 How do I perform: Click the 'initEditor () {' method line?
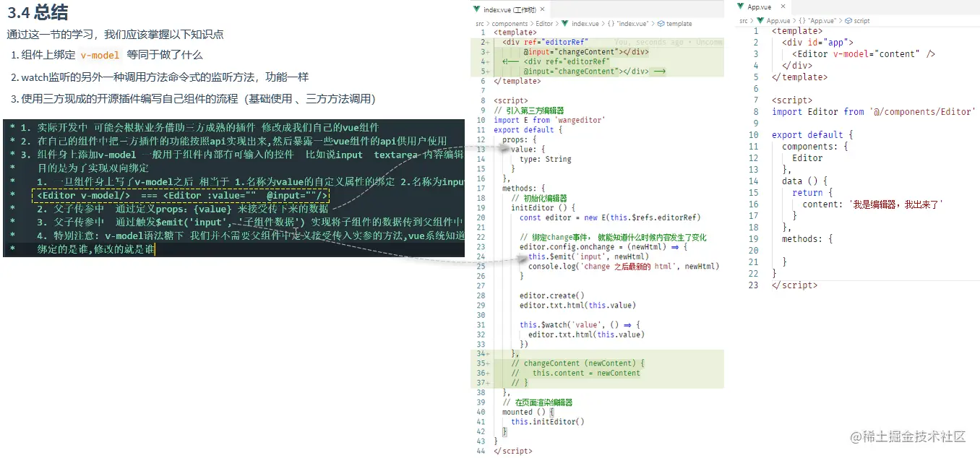click(x=543, y=207)
